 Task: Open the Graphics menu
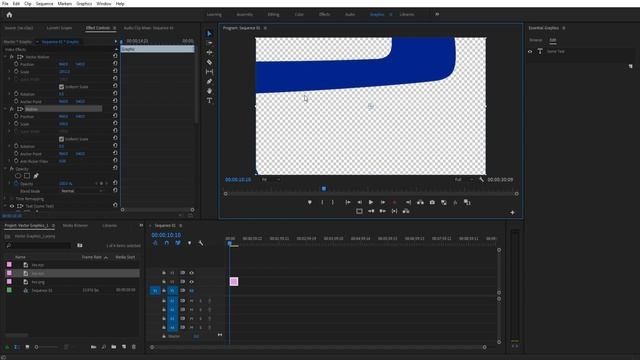click(84, 4)
